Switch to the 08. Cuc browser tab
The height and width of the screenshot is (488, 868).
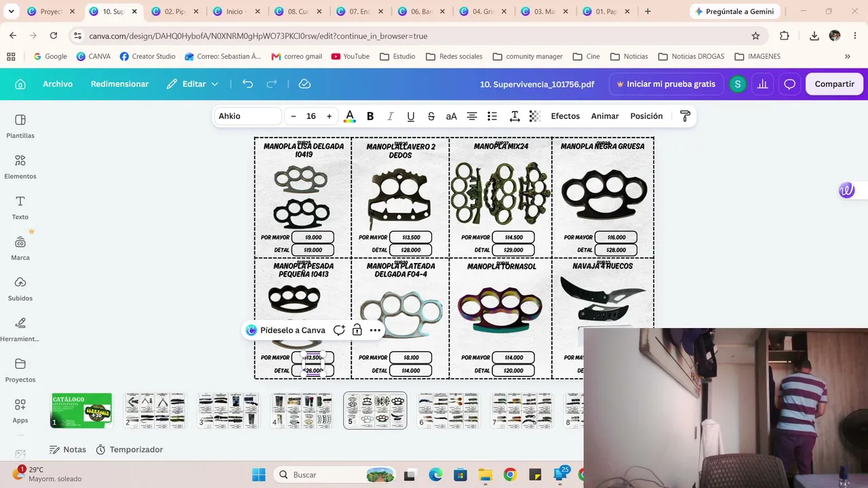pyautogui.click(x=299, y=12)
